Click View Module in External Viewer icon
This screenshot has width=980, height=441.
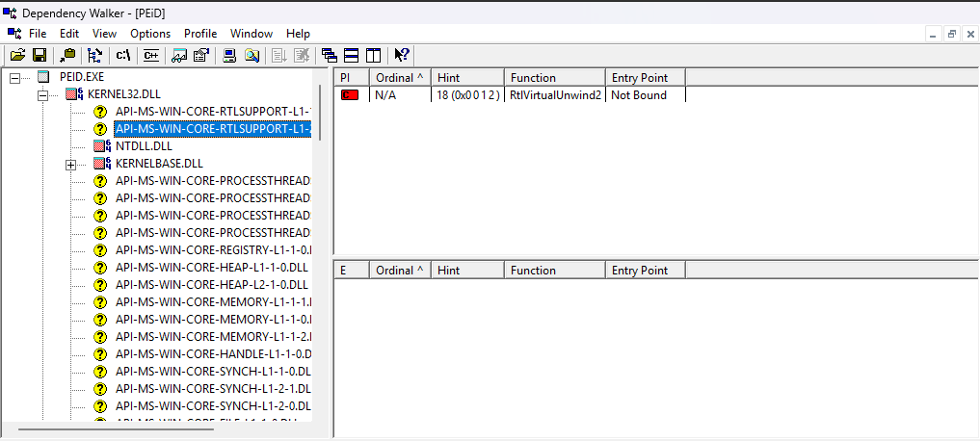(x=179, y=56)
